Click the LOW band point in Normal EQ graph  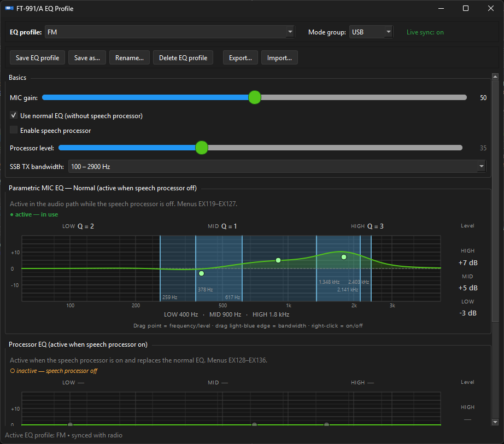click(x=202, y=273)
